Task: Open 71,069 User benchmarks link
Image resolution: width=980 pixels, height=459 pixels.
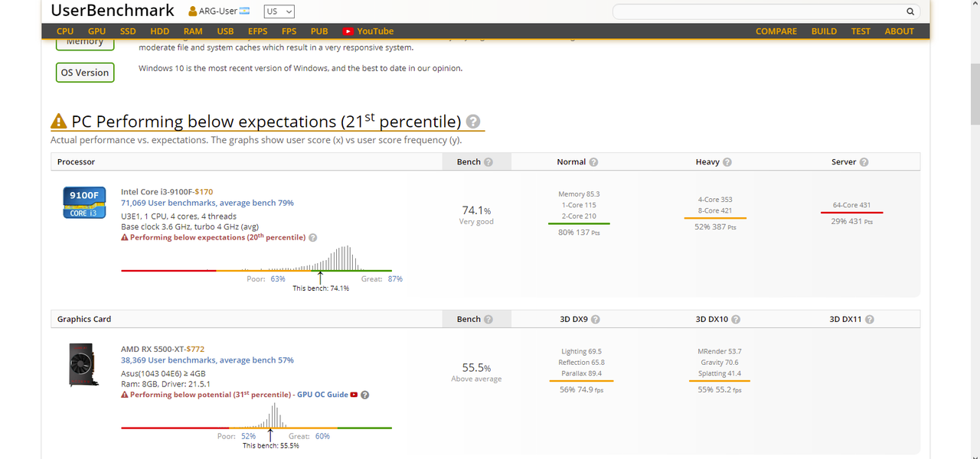Action: pyautogui.click(x=207, y=203)
